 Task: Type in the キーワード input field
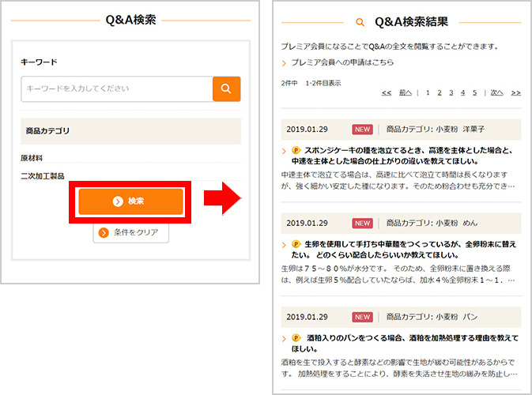click(117, 89)
